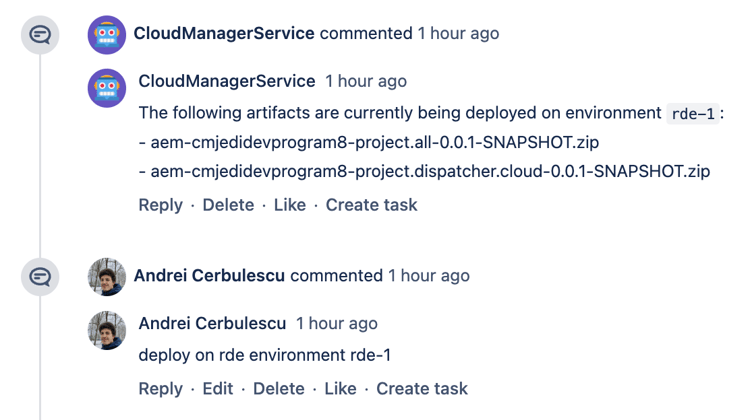
Task: Reply to the CloudManagerService artifacts comment
Action: (160, 205)
